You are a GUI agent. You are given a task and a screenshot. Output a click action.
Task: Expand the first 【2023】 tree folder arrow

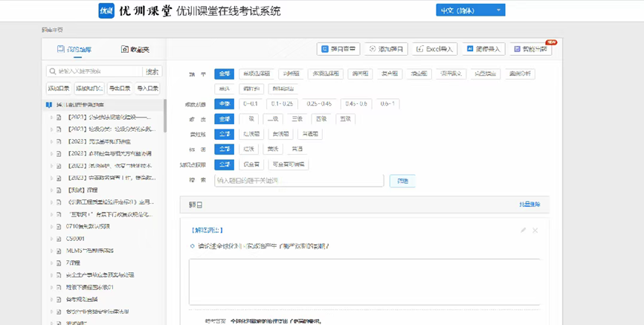tap(51, 117)
